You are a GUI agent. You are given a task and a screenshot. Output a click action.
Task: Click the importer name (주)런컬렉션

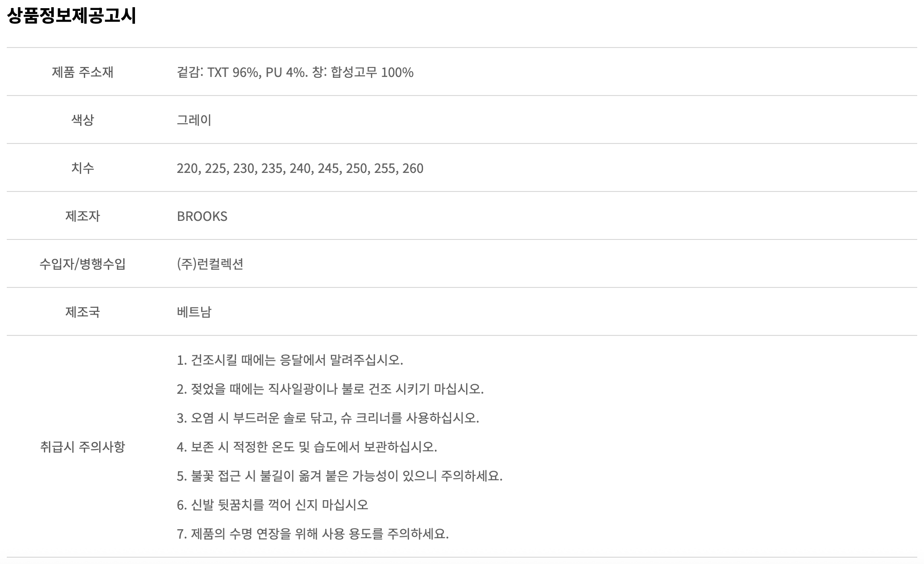[210, 264]
